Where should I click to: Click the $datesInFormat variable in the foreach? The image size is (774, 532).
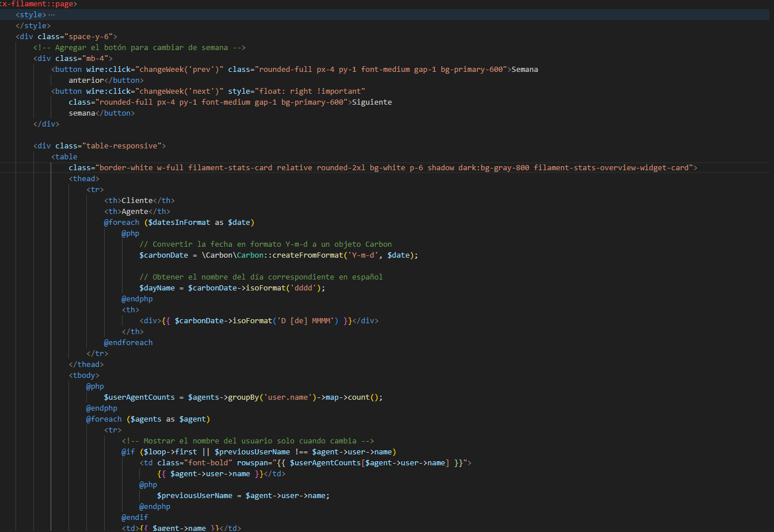click(x=179, y=223)
